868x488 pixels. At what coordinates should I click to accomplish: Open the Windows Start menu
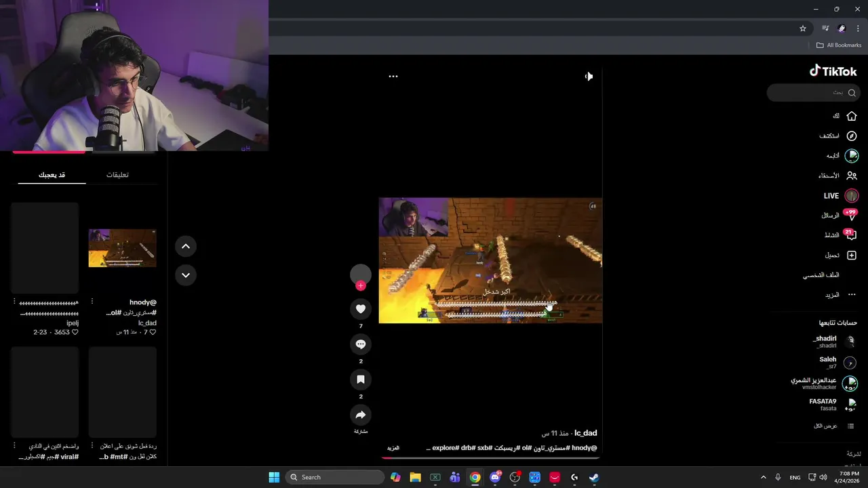pyautogui.click(x=274, y=477)
